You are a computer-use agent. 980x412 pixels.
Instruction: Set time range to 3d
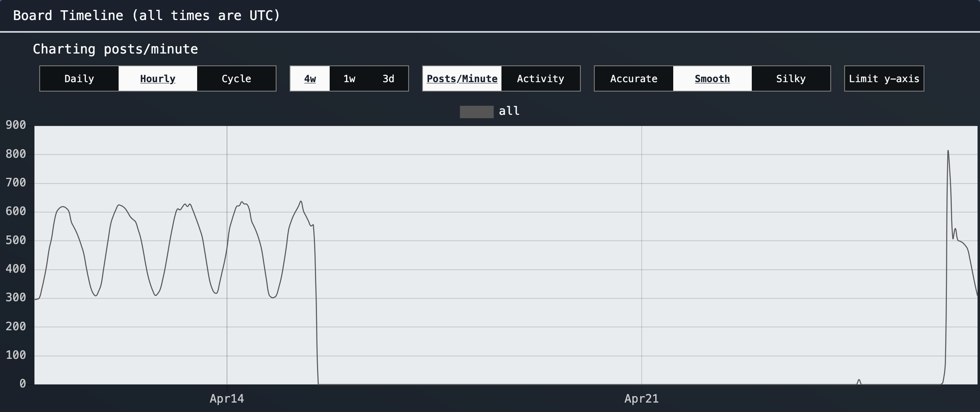(389, 78)
